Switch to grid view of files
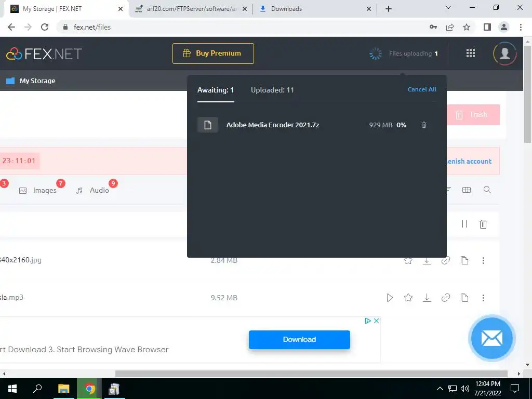532x399 pixels. point(467,190)
